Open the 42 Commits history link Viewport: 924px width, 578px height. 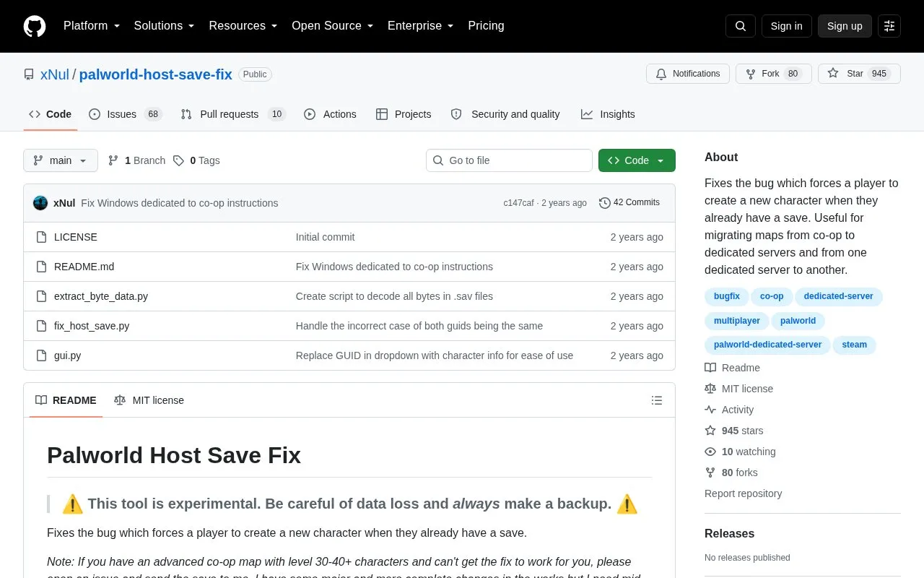tap(629, 203)
